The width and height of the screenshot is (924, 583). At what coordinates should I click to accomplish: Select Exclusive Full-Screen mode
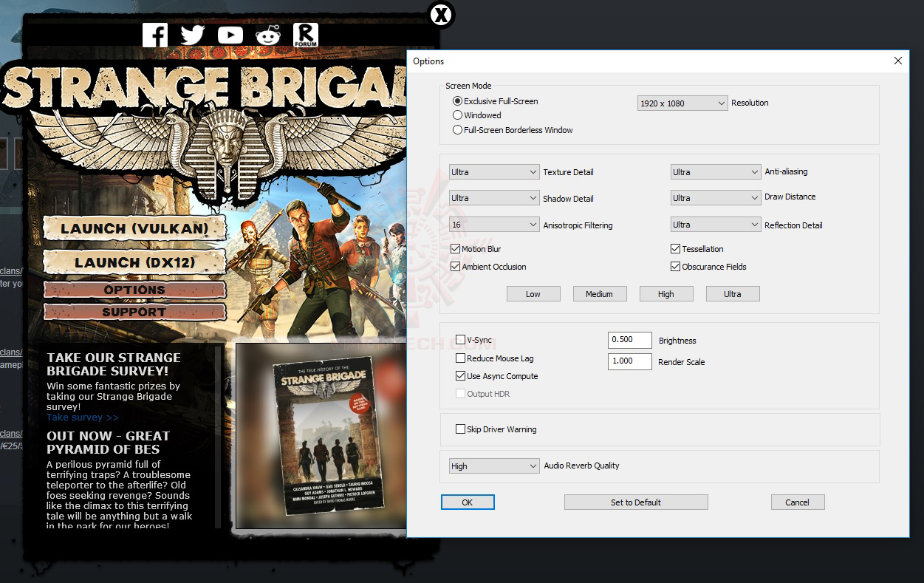click(x=458, y=101)
